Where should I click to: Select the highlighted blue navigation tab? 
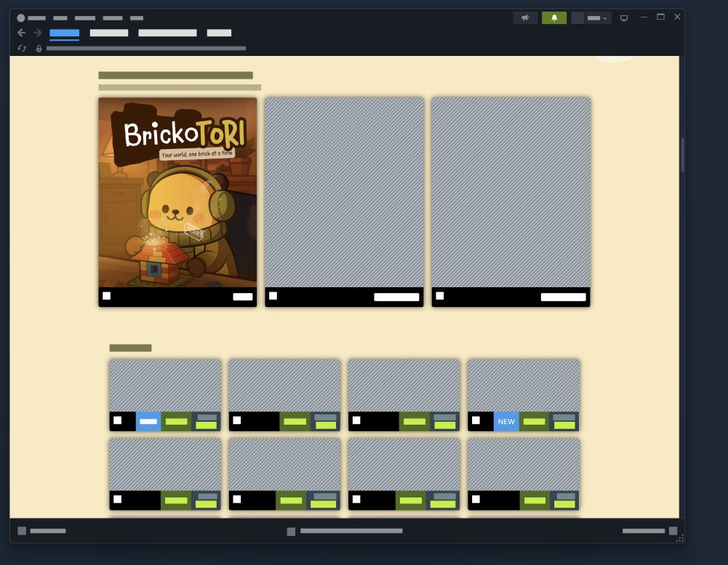(x=65, y=33)
